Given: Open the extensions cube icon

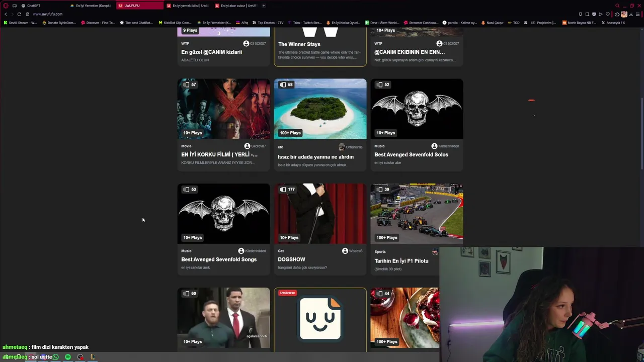Looking at the screenshot, I should (617, 14).
